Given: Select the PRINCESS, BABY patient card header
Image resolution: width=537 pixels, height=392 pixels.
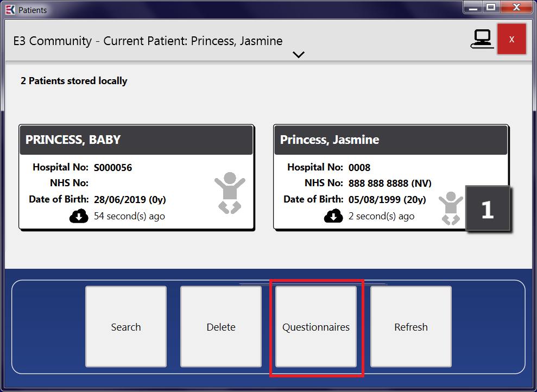Looking at the screenshot, I should (136, 140).
